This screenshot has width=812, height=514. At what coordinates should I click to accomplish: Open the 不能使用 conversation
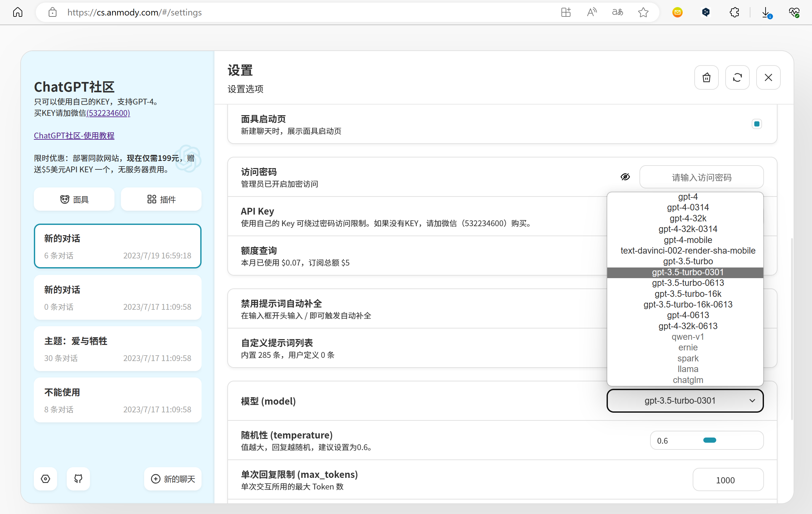[x=117, y=400]
